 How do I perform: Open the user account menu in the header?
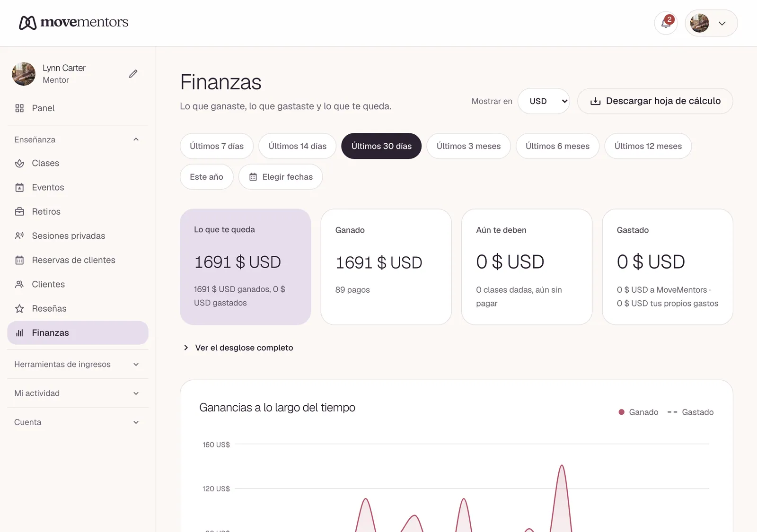coord(711,23)
